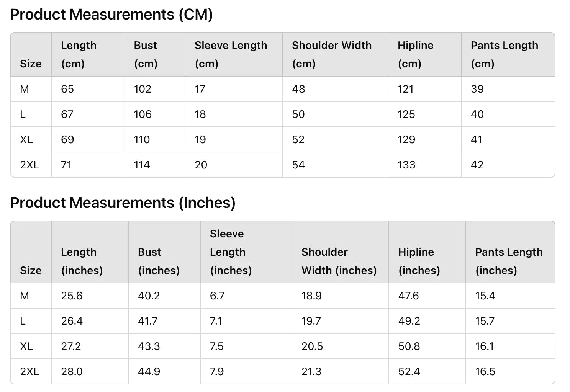Click the pants length cell showing 15.4
The height and width of the screenshot is (392, 570).
coord(485,296)
